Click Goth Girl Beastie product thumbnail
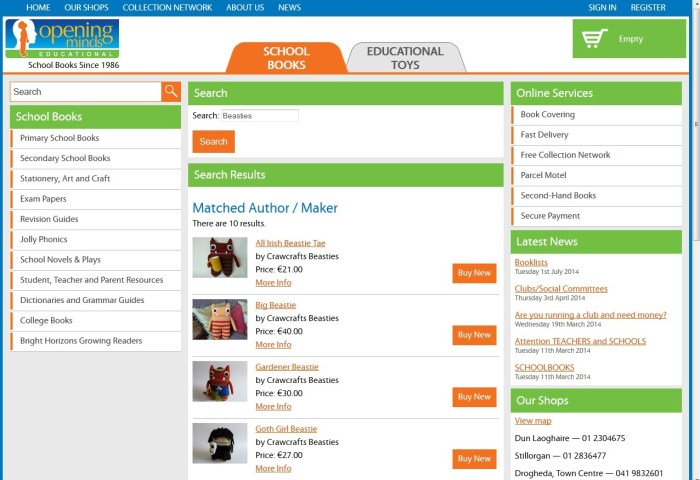 pyautogui.click(x=220, y=443)
